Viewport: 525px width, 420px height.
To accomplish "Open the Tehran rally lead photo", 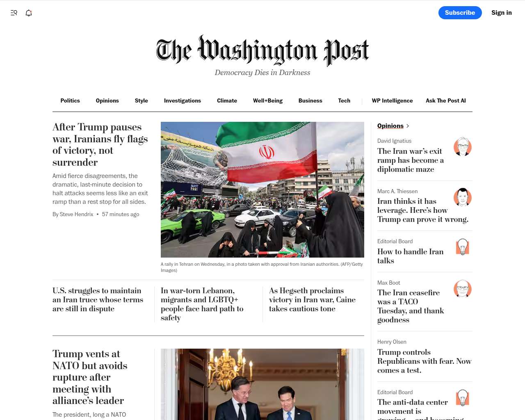I will pos(262,189).
